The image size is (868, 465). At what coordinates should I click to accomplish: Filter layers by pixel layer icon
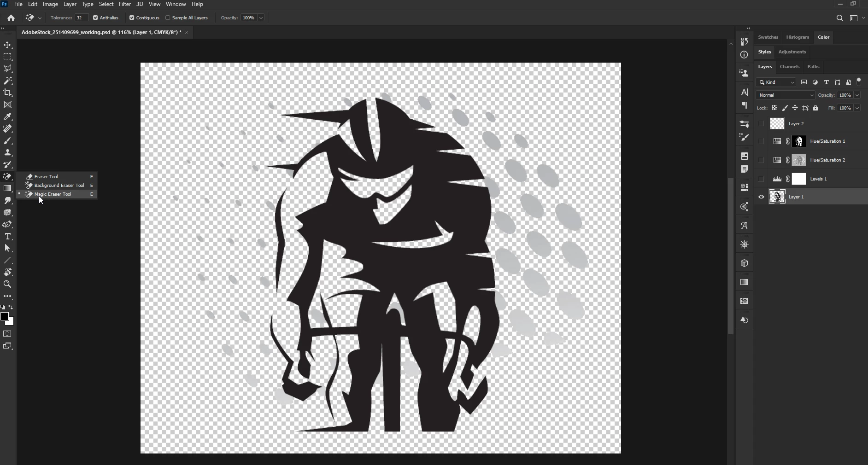[804, 82]
